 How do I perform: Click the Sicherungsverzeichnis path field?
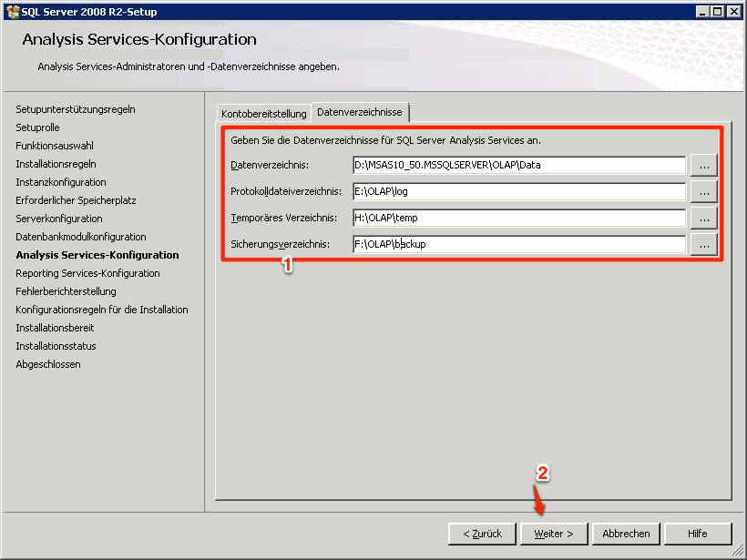coord(518,244)
